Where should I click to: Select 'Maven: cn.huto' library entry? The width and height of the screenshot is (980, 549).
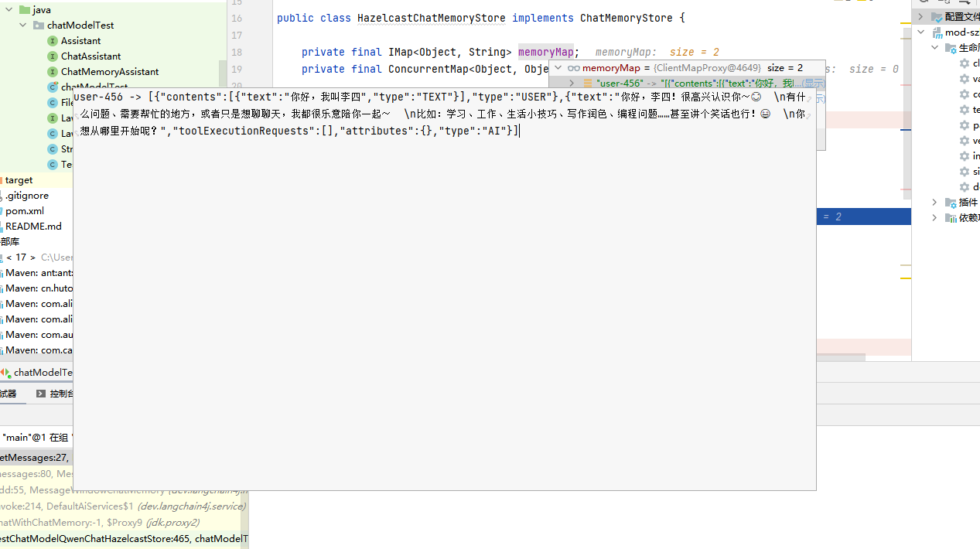[39, 288]
